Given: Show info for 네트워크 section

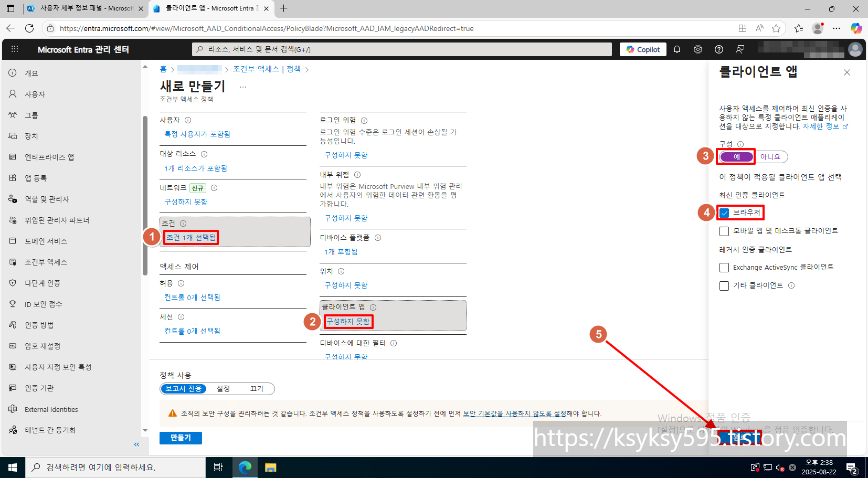Looking at the screenshot, I should point(214,188).
